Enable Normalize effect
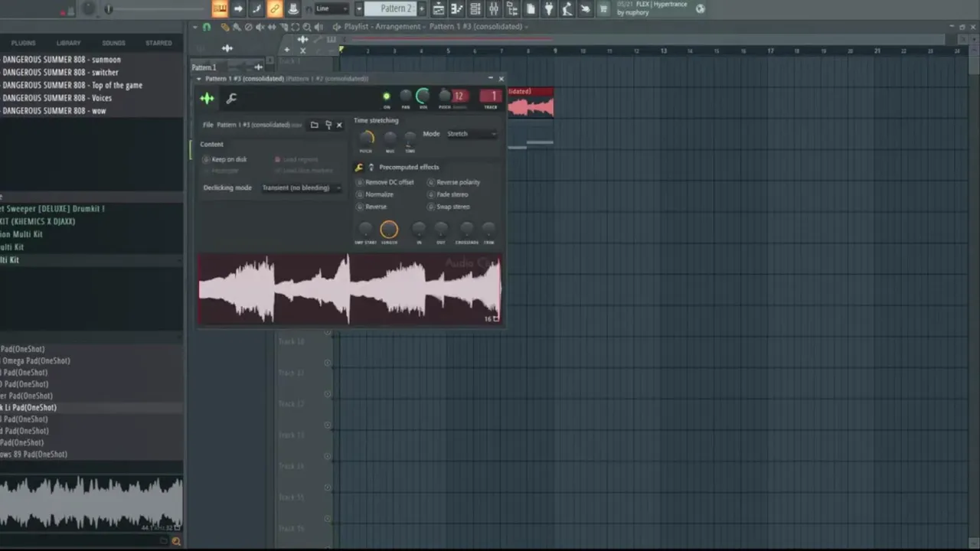The width and height of the screenshot is (980, 551). (375, 194)
